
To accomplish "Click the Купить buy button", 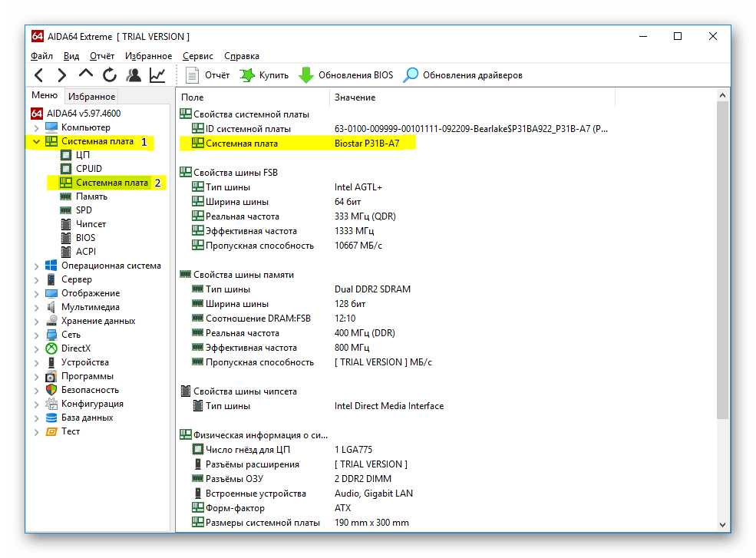I will 264,75.
